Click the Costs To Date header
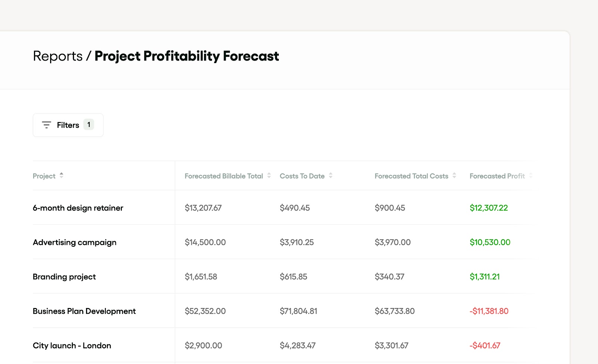The height and width of the screenshot is (364, 598). [x=302, y=176]
